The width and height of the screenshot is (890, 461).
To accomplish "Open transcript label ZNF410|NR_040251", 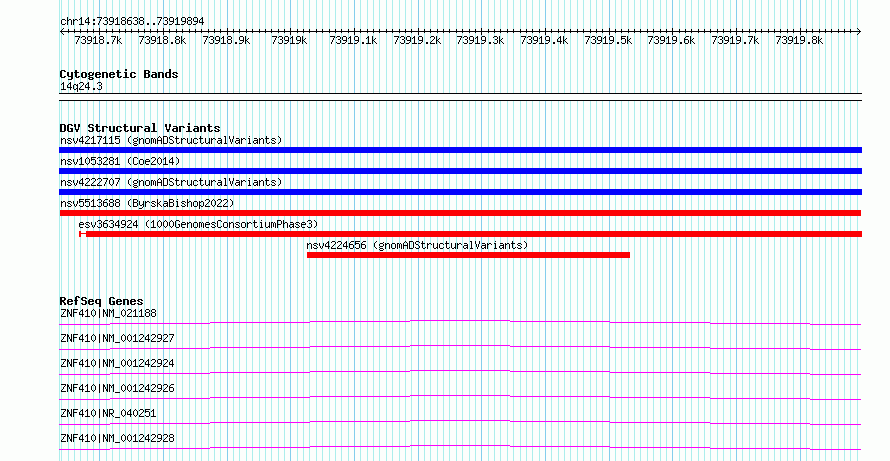I will (108, 413).
